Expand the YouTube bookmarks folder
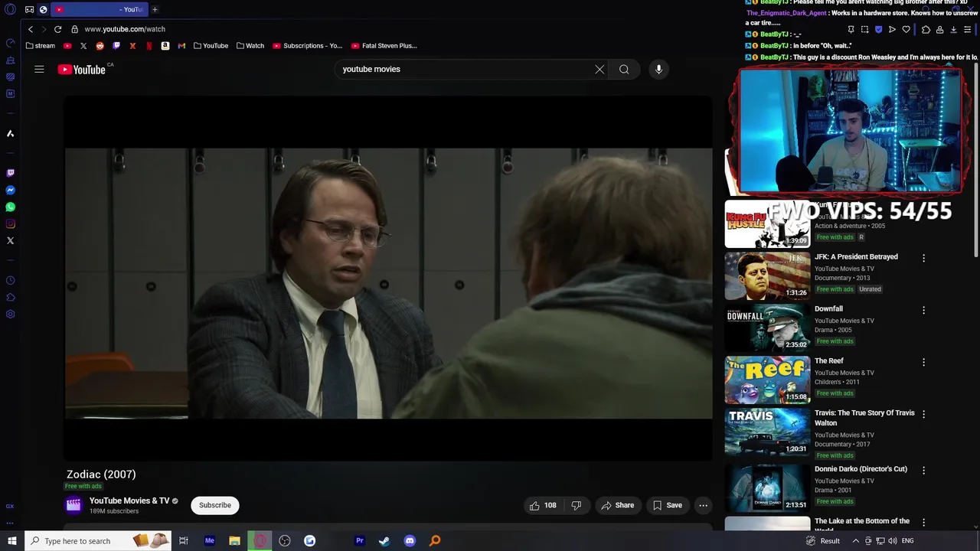 [x=211, y=46]
